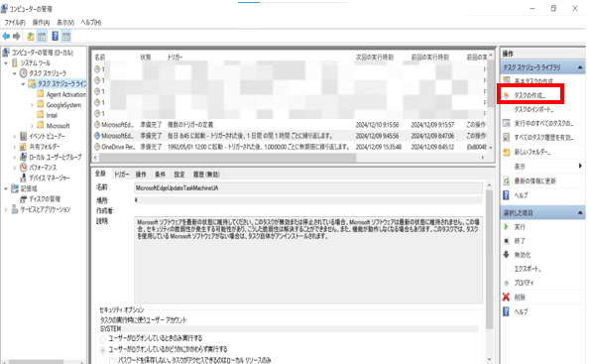
Task: Run the selected task with 実行
Action: 520,227
